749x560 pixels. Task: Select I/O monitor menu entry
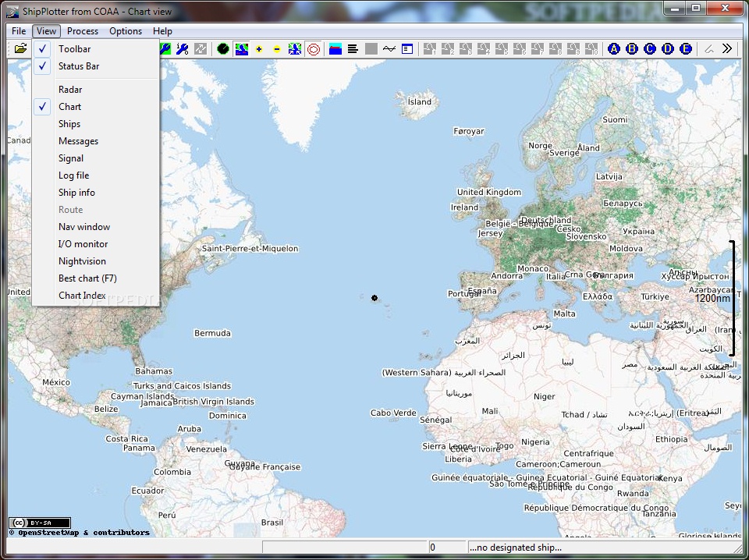tap(95, 244)
